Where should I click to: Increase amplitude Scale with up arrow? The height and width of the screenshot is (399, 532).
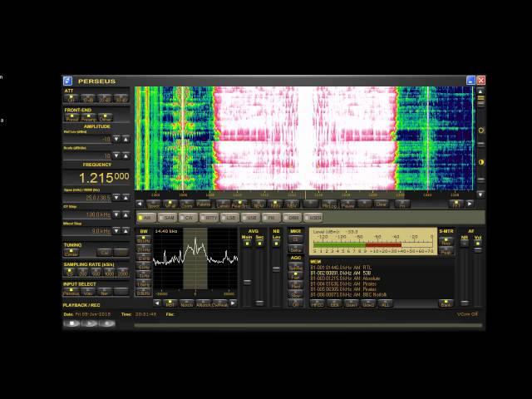click(x=126, y=155)
